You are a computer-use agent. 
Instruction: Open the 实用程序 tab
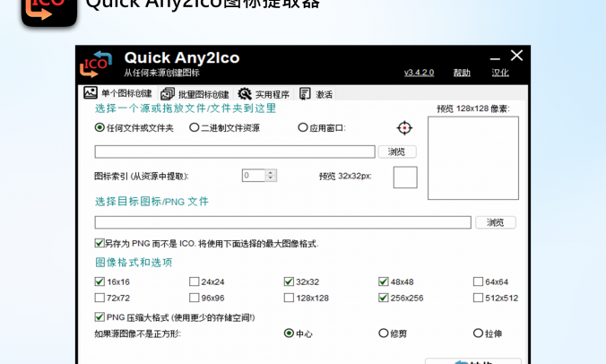tap(264, 94)
